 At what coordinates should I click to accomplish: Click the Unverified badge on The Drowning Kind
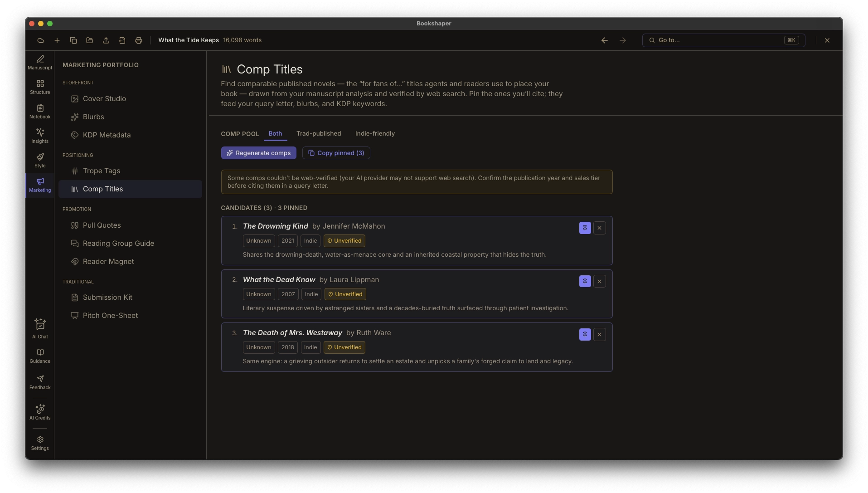click(344, 241)
